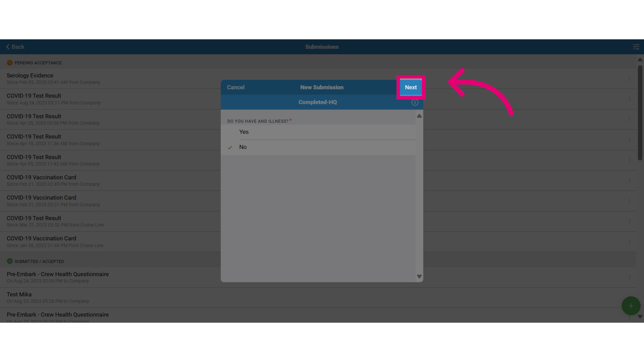Screen dimensions: 644x362
Task: Click the Submitted / Accepted checkmark icon
Action: (x=10, y=261)
